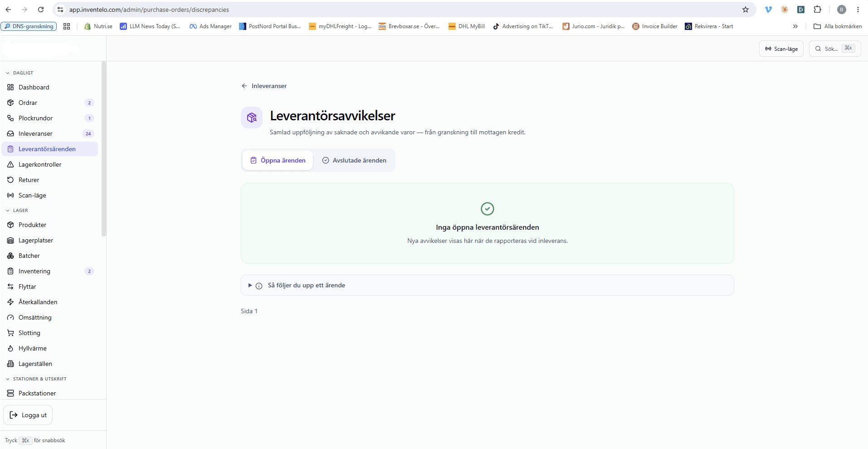Screen dimensions: 868x449
Task: Open the DNS-granskning bookmark
Action: coord(29,26)
